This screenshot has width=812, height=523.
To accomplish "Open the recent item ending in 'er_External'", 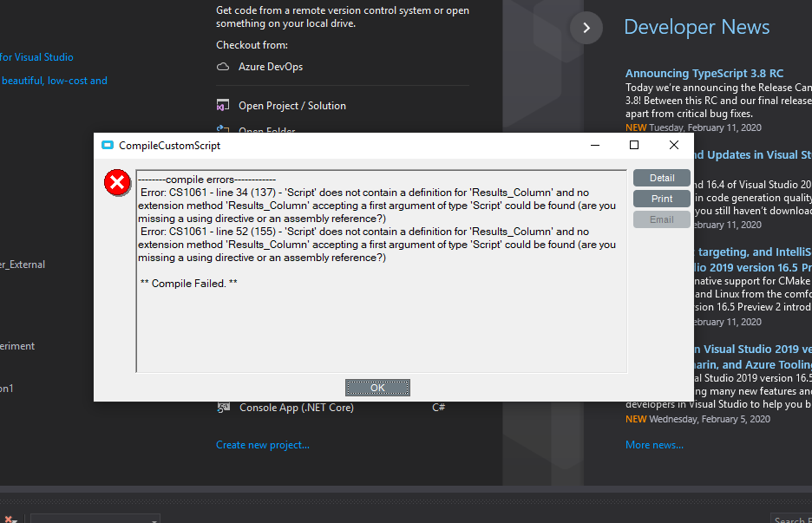I will [x=23, y=265].
